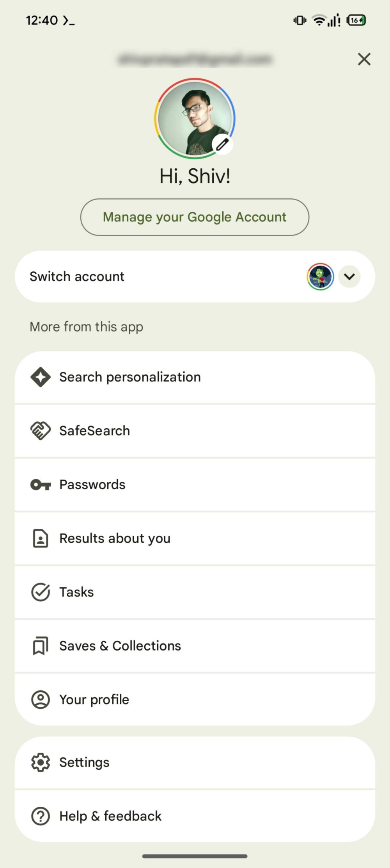Tap the battery indicator in the status bar
390x868 pixels.
click(356, 20)
